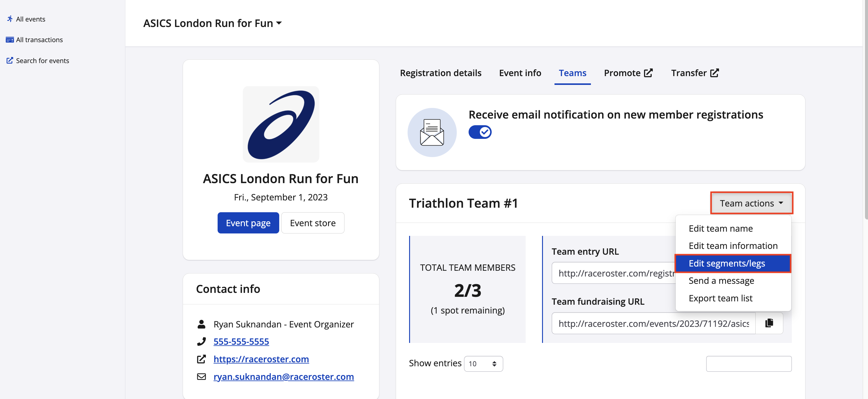
Task: Click the search box above team entries
Action: [x=748, y=364]
